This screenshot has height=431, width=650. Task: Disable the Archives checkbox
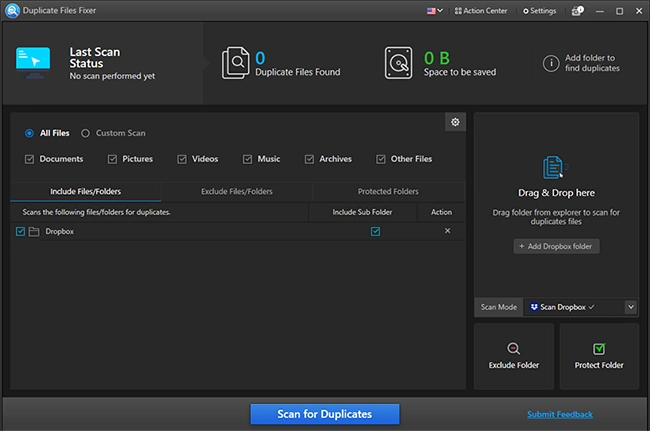(x=309, y=159)
